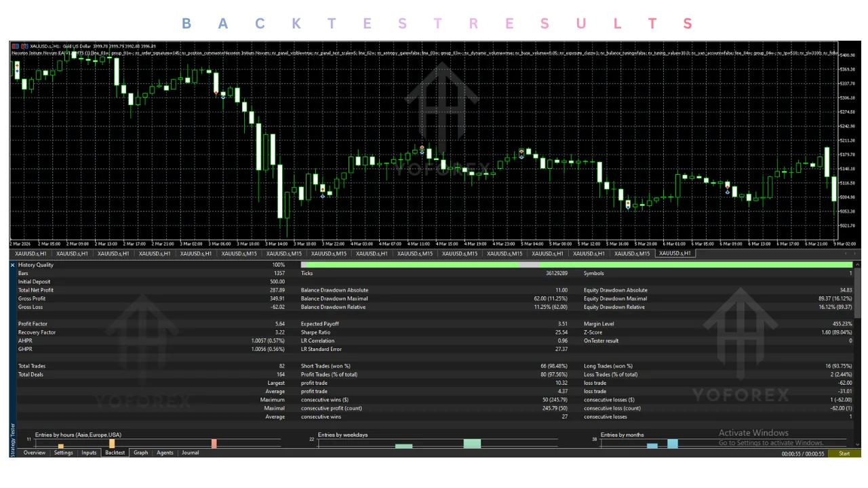The width and height of the screenshot is (868, 488).
Task: Click the green History Quality progress bar
Action: pyautogui.click(x=576, y=265)
